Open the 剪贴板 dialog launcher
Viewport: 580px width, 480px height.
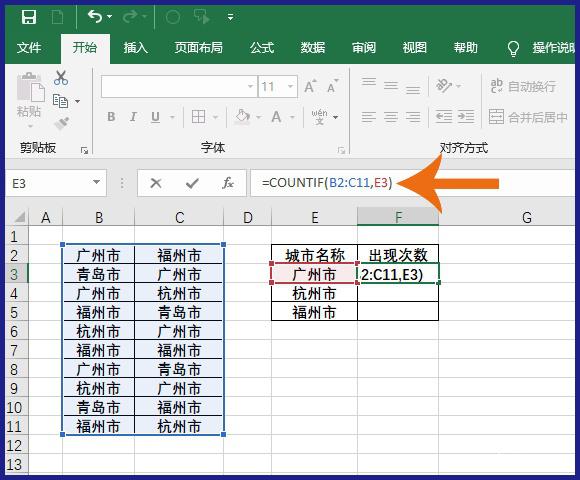(84, 150)
